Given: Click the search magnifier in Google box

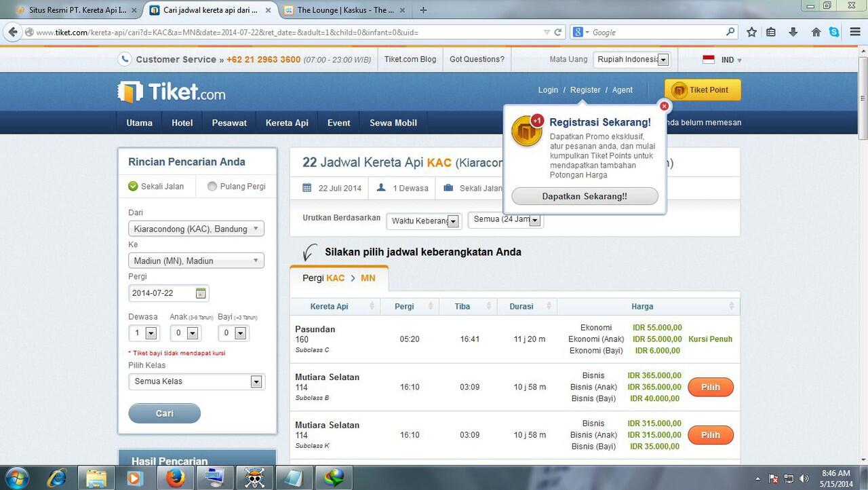Looking at the screenshot, I should click(x=730, y=32).
